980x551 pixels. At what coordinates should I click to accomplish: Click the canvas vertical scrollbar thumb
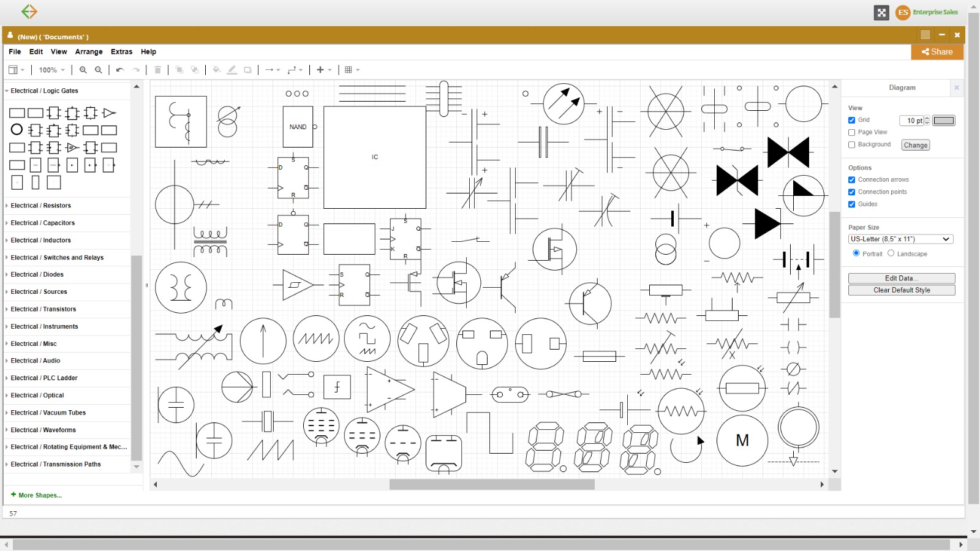coord(835,264)
